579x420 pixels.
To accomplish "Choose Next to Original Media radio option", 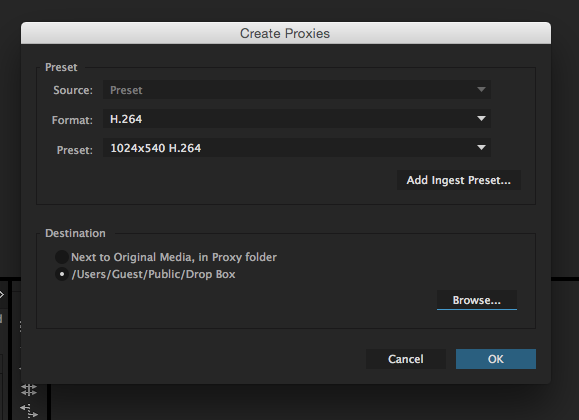I will [x=61, y=257].
